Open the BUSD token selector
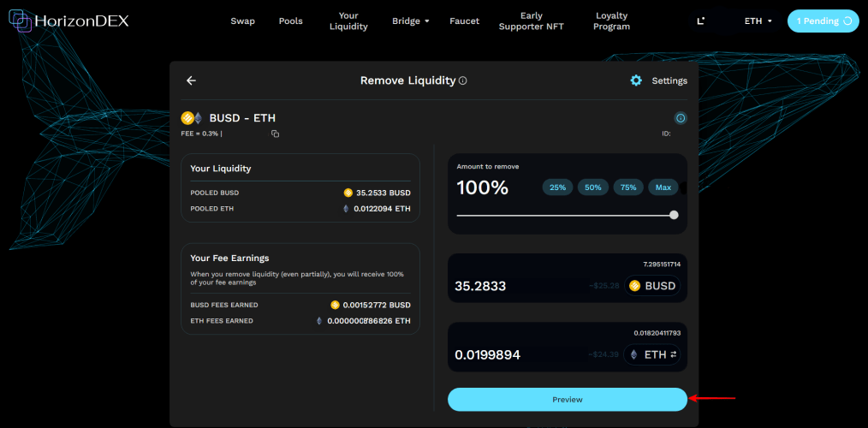The width and height of the screenshot is (868, 428). point(652,286)
